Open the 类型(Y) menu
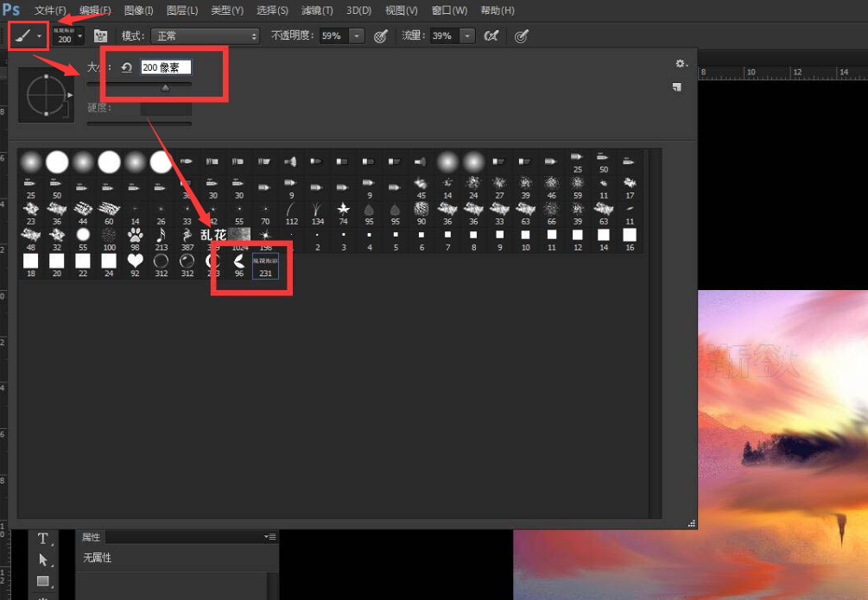 (227, 10)
